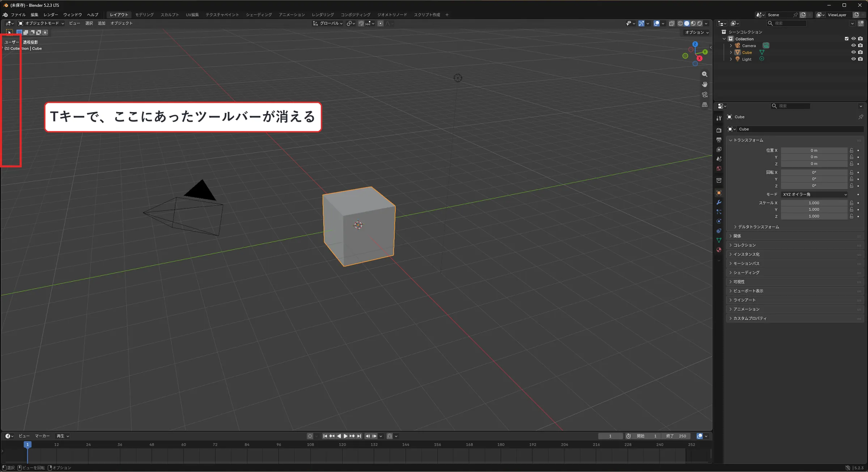This screenshot has height=472, width=868.
Task: Hide Cube in viewport via eye icon
Action: point(854,52)
